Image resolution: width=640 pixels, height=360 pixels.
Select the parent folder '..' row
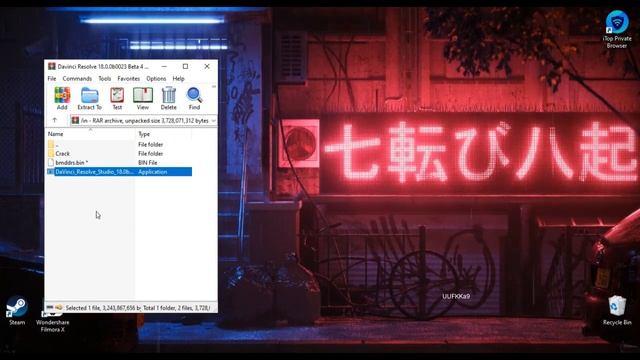[x=118, y=144]
